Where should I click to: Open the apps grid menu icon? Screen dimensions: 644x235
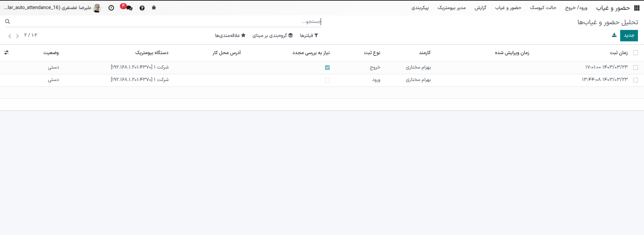[637, 8]
